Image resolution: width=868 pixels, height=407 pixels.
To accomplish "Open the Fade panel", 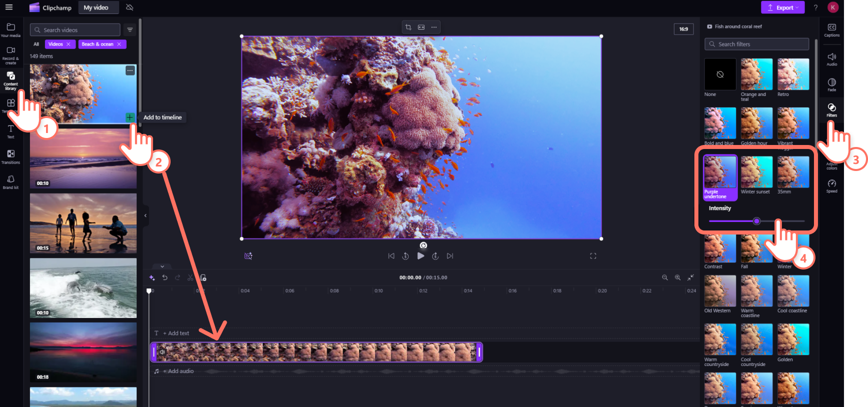I will 831,84.
